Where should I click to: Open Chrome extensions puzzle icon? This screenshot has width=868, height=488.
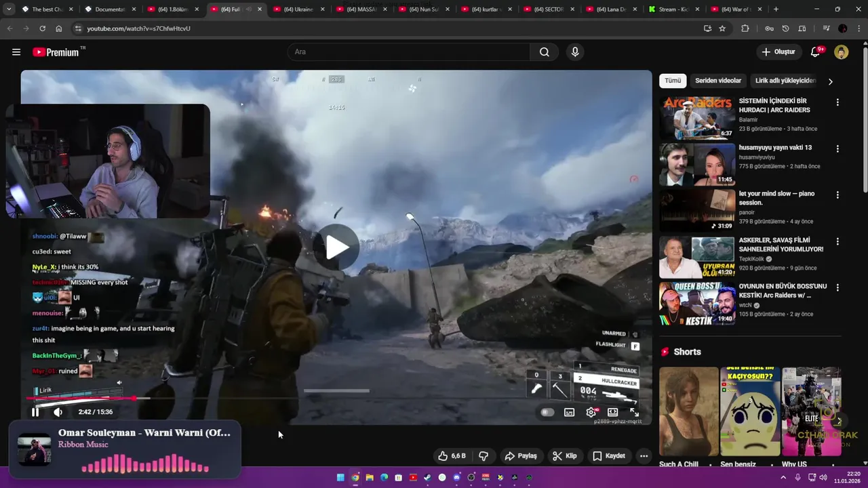point(745,28)
